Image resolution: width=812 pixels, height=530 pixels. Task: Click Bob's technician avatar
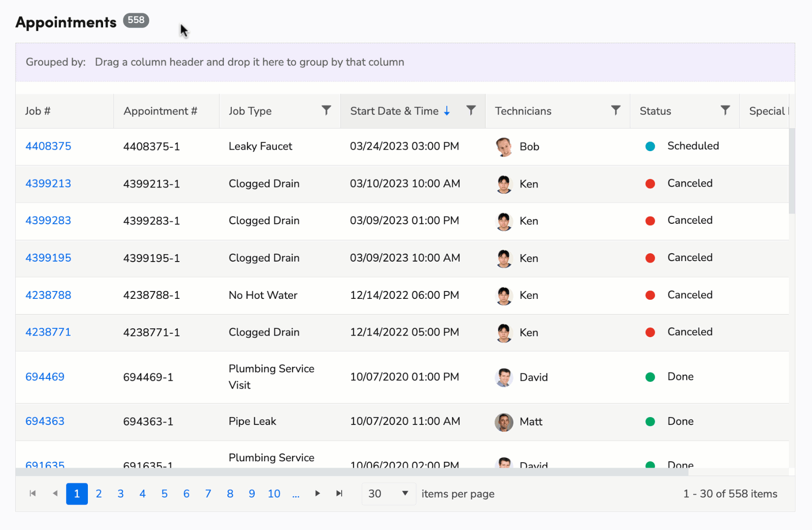click(x=503, y=146)
